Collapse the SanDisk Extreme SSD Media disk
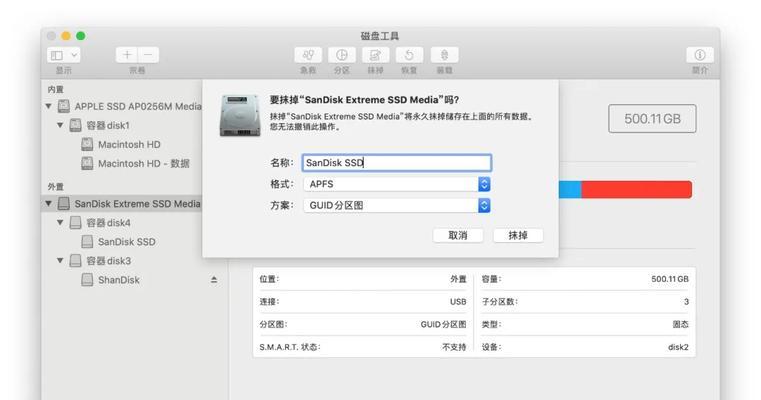Image resolution: width=761 pixels, height=400 pixels. pyautogui.click(x=49, y=203)
